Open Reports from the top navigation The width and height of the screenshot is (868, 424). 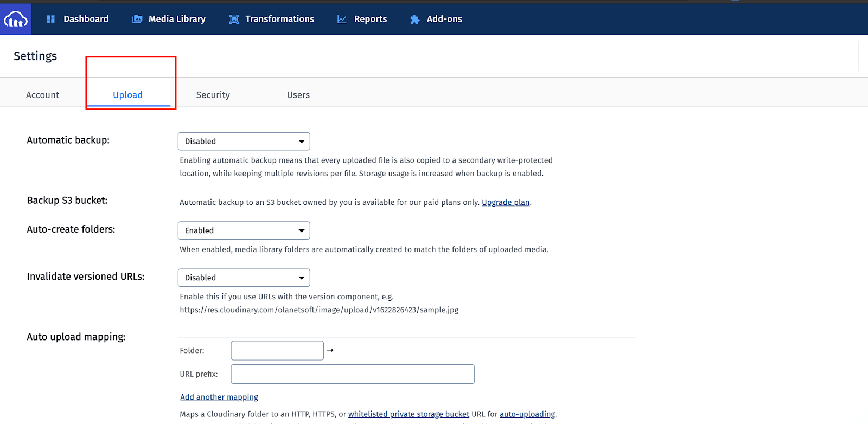[370, 19]
